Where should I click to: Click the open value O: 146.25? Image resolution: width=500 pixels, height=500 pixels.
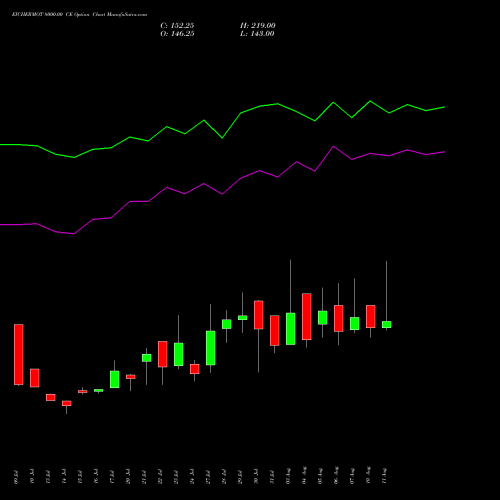coord(177,34)
